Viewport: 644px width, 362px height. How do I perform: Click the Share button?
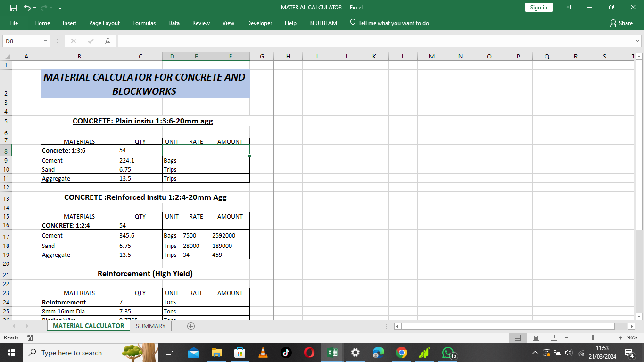620,23
